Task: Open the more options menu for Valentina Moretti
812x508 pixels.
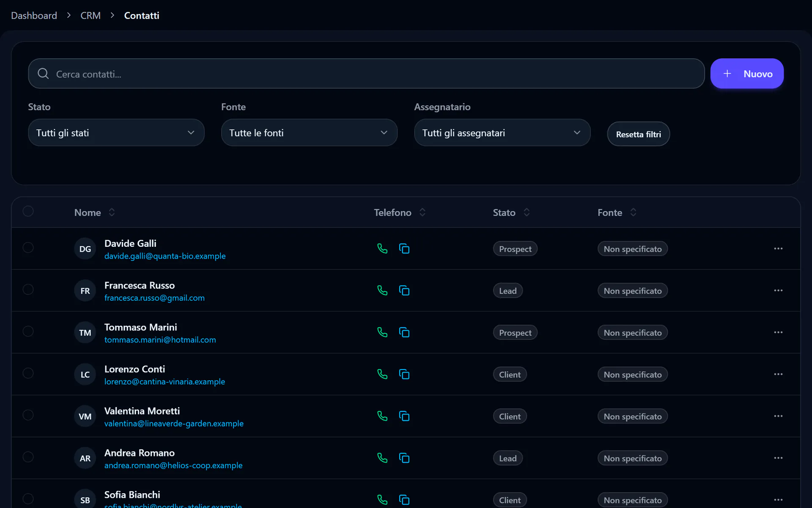Action: pyautogui.click(x=778, y=416)
